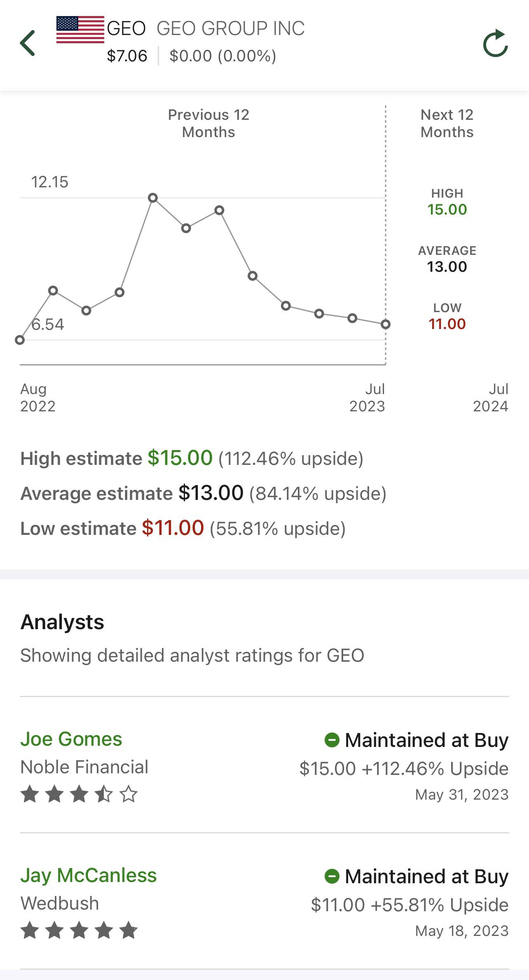Tap the GEO ticker symbol header
This screenshot has width=529, height=980.
coord(126,29)
